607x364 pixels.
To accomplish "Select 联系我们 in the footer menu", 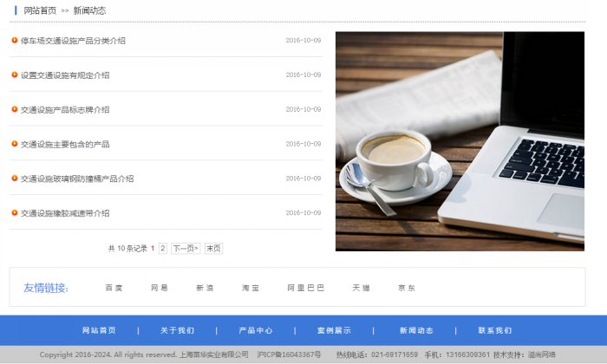I will pos(495,330).
